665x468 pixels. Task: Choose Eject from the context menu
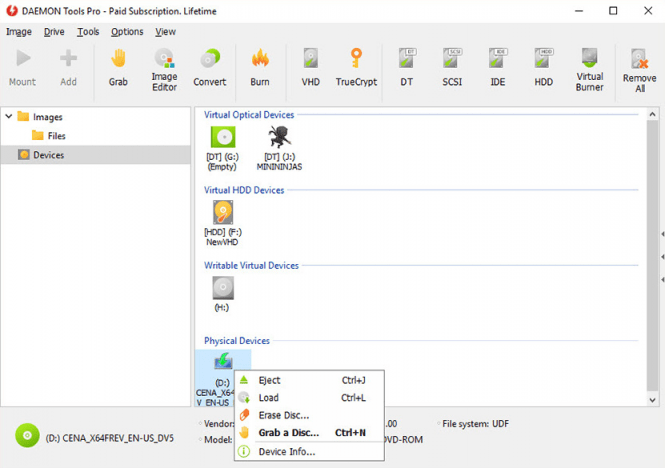coord(309,380)
